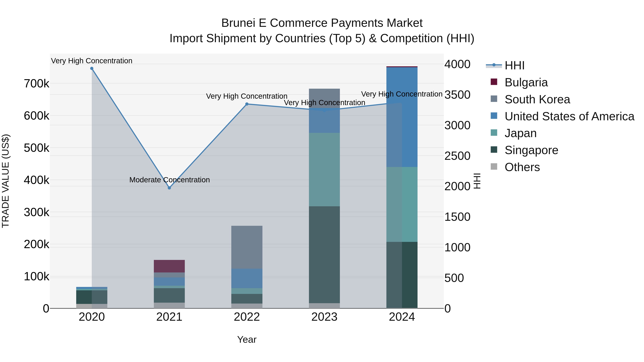The image size is (644, 362).
Task: Click the Others segment in 2021 bar
Action: (169, 306)
